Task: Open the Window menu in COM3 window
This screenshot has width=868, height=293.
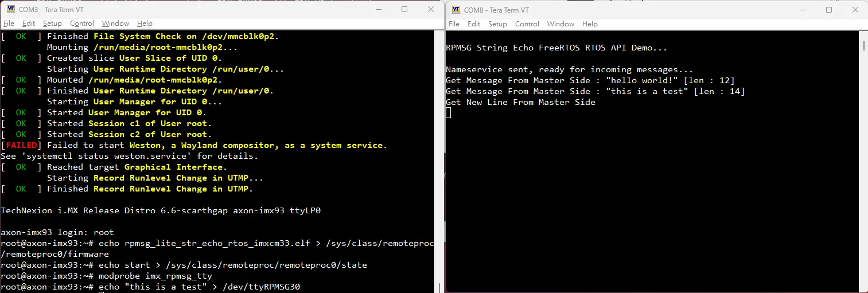Action: pyautogui.click(x=115, y=24)
